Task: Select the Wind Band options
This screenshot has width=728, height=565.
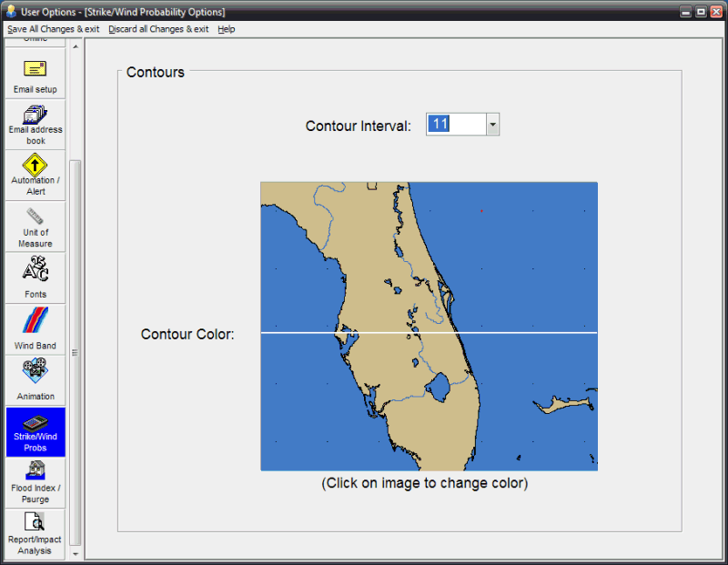Action: point(35,328)
